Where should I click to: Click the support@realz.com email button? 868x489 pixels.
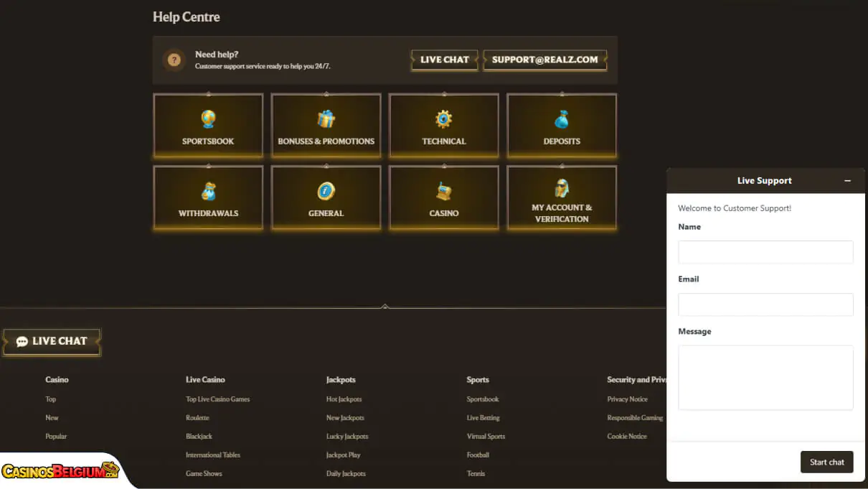coord(545,60)
